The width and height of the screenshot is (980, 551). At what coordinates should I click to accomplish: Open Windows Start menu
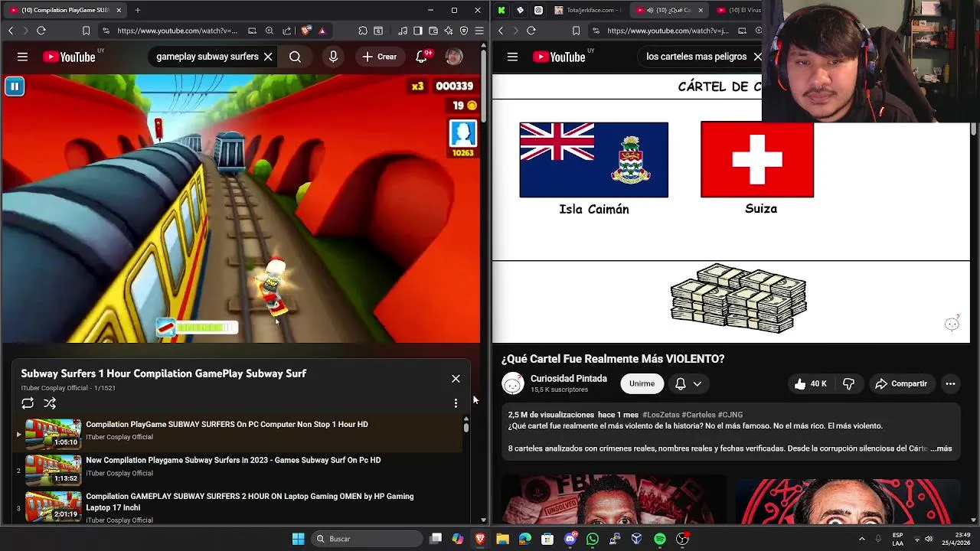click(x=298, y=539)
